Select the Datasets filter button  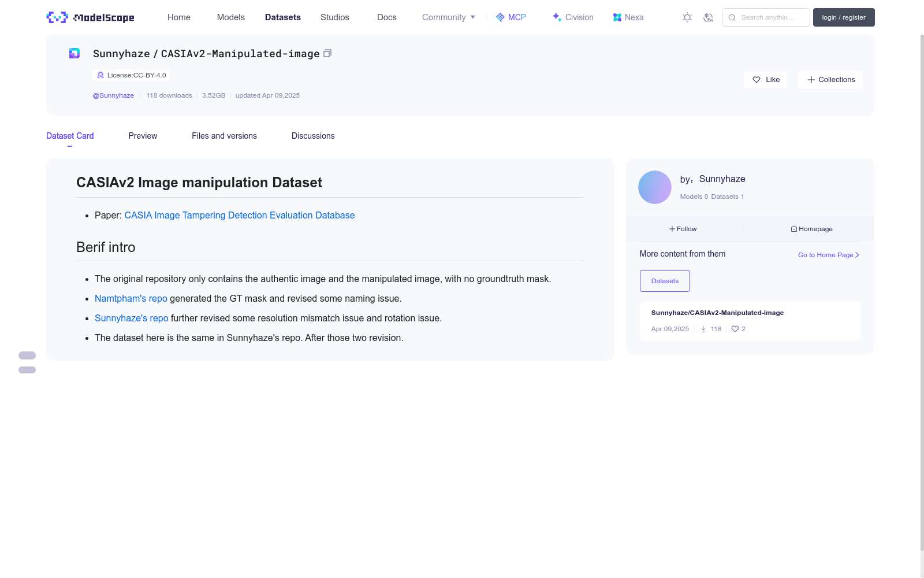(x=665, y=281)
